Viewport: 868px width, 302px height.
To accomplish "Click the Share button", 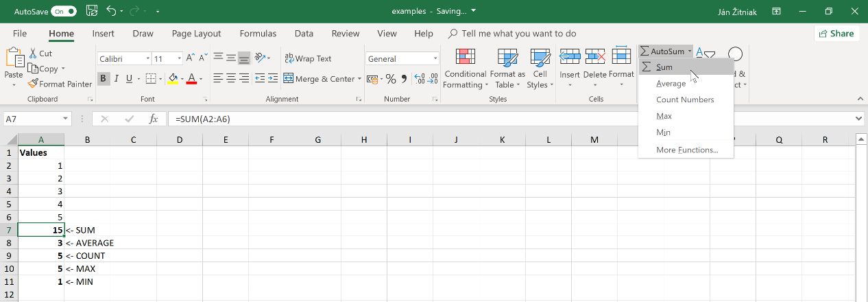I will 836,34.
